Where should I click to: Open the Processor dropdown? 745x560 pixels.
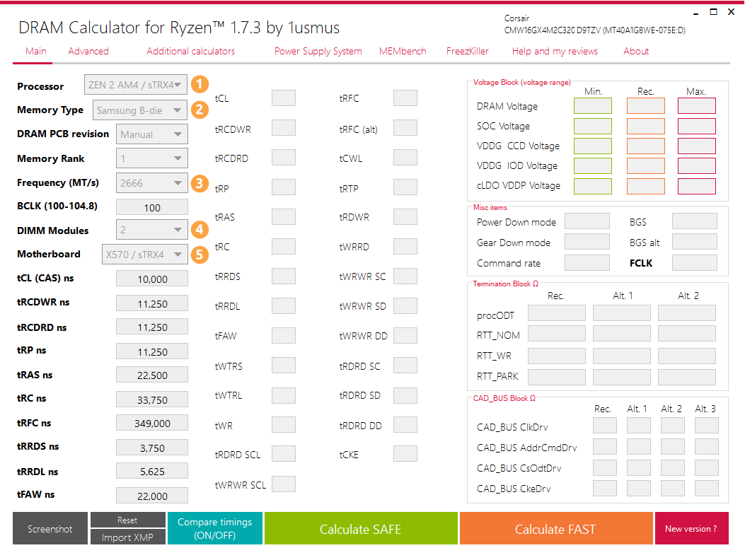pos(134,84)
